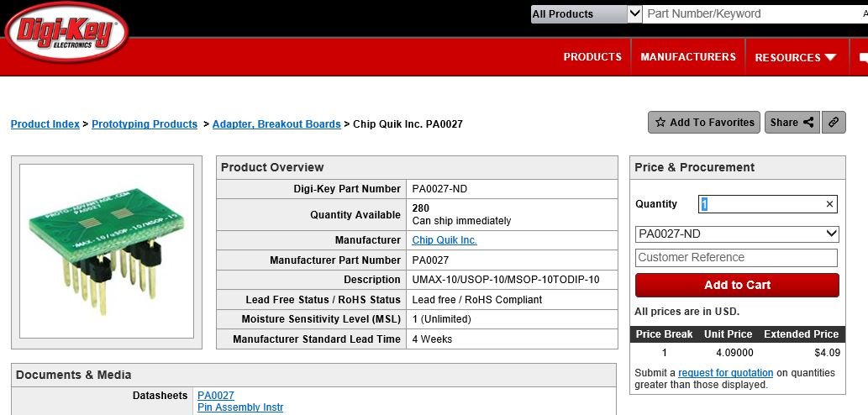Click the Lead free / RoHS Compliant value
This screenshot has height=415, width=868.
[x=477, y=300]
